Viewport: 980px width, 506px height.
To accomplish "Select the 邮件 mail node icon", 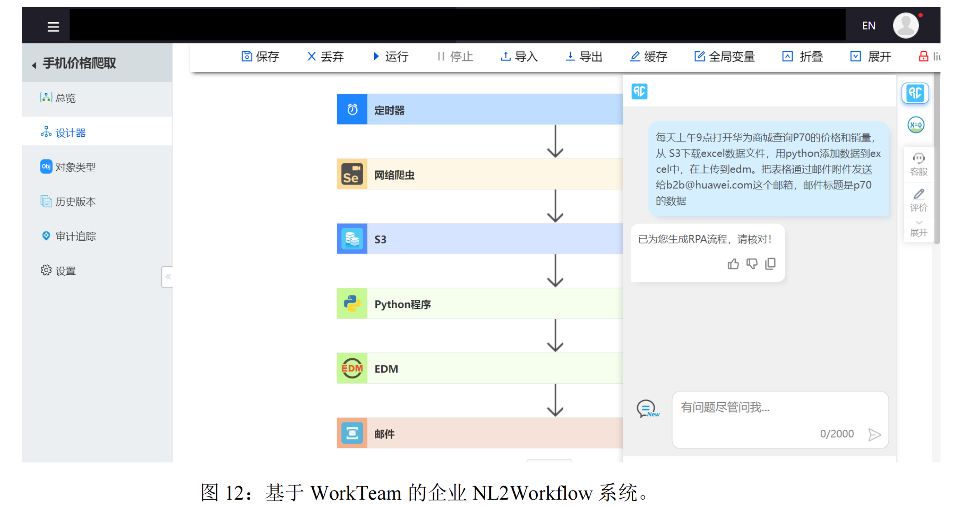I will (x=352, y=433).
